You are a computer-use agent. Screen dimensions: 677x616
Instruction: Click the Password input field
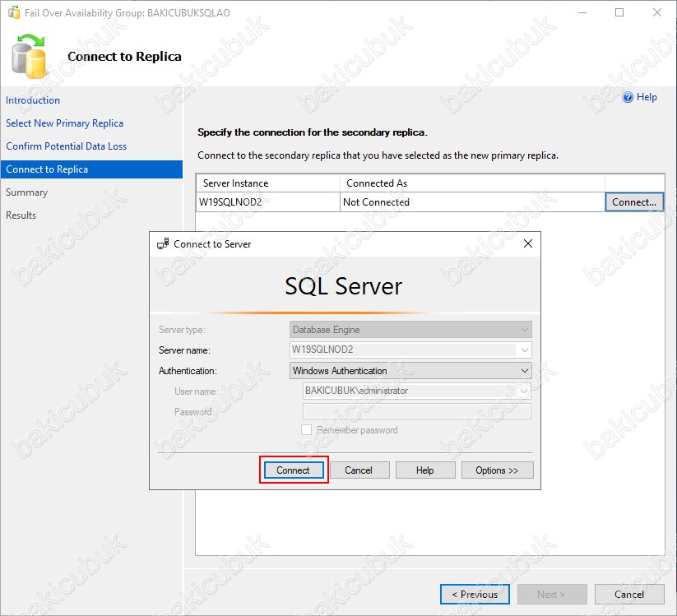pyautogui.click(x=417, y=411)
